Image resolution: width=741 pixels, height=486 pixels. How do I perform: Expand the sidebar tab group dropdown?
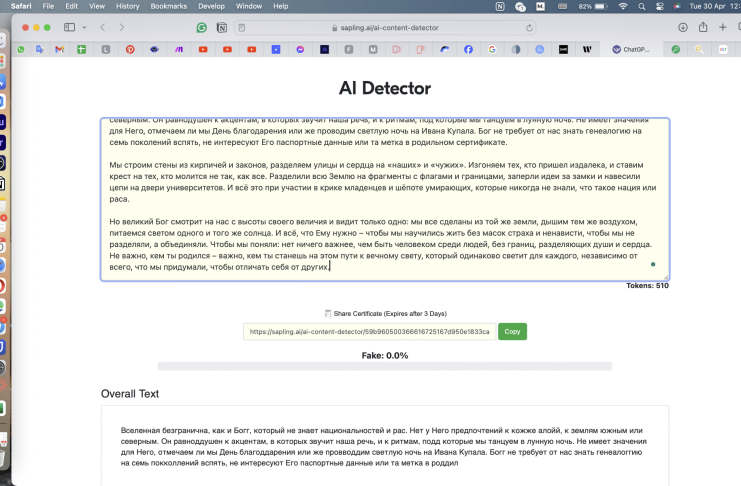(x=84, y=27)
